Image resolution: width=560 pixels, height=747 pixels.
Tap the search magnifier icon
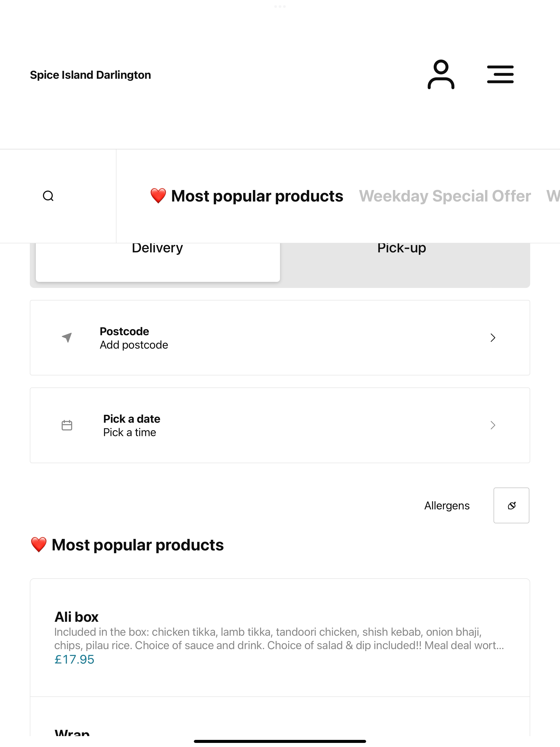point(48,196)
